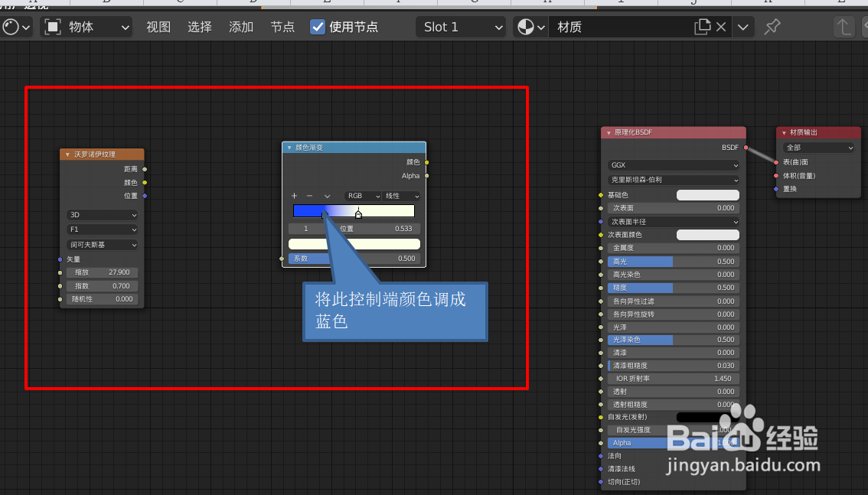
Task: Click the − icon to remove a ColorRamp stop
Action: [x=309, y=196]
